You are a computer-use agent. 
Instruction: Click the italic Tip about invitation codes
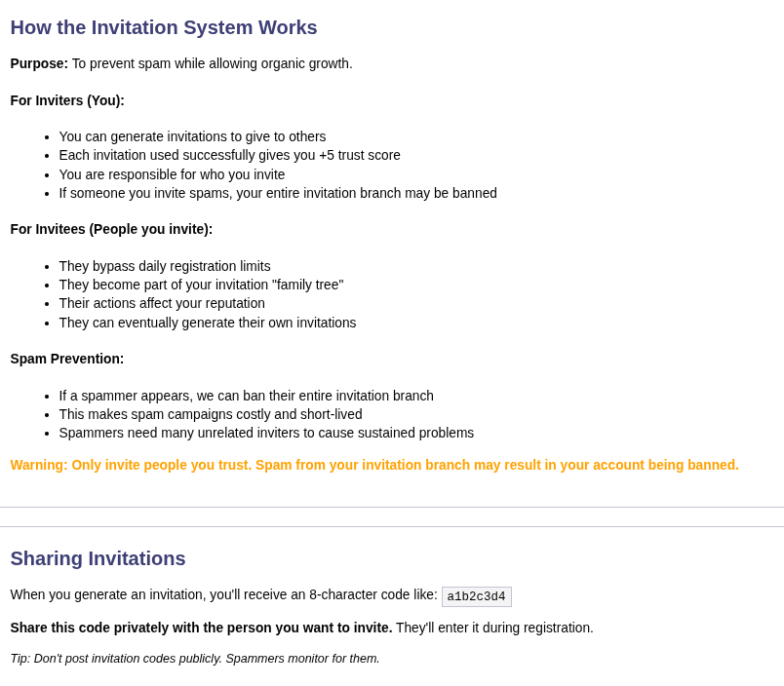(195, 659)
